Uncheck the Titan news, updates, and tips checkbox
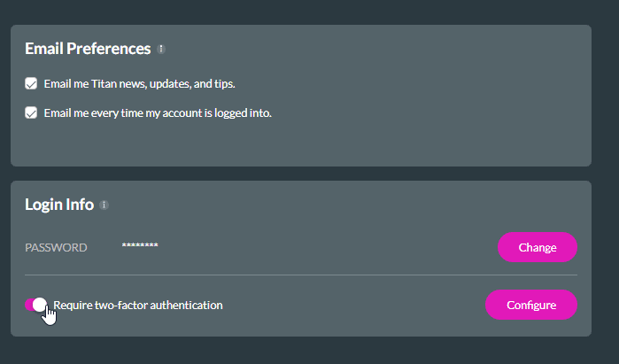Screen dimensions: 619x364 click(x=31, y=83)
